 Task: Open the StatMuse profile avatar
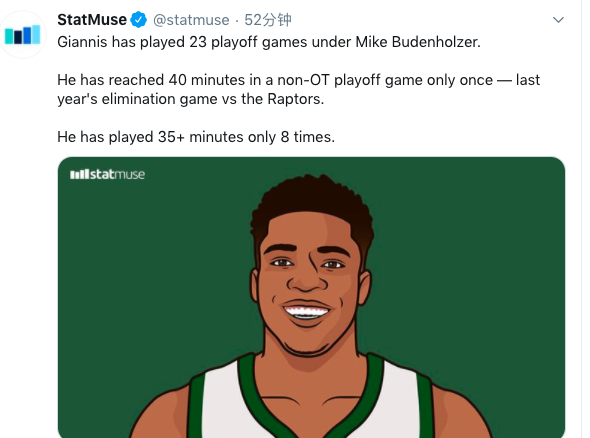point(23,35)
